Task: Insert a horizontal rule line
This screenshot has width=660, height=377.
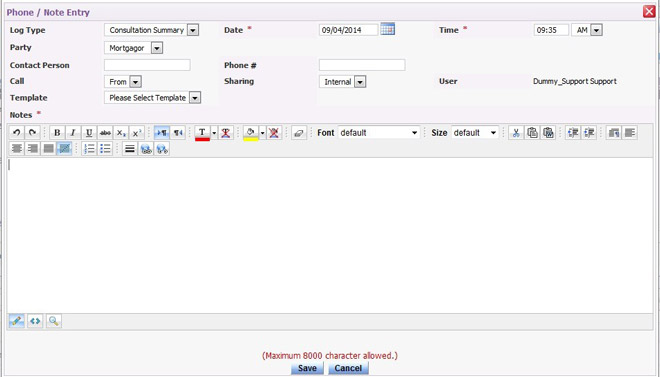Action: [130, 149]
